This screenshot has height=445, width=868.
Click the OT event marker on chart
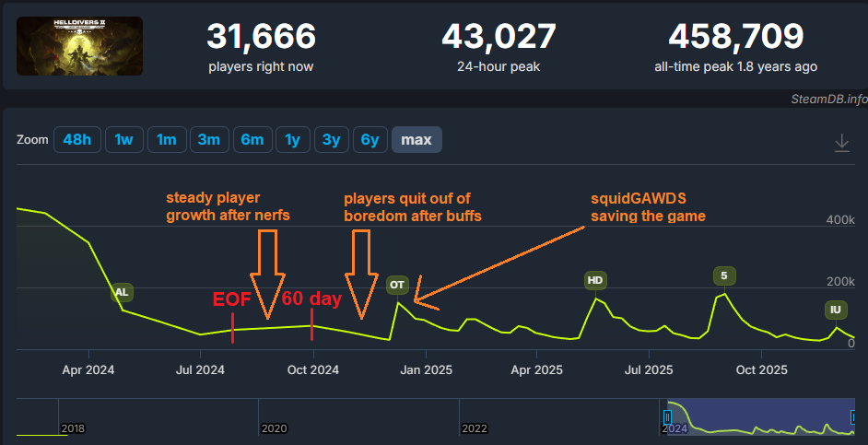(397, 285)
